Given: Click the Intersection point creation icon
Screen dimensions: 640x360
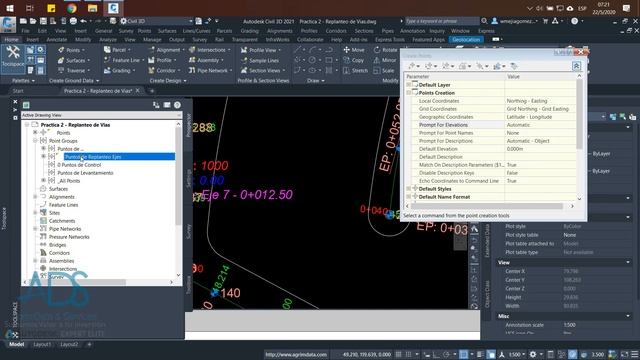Looking at the screenshot, I should pyautogui.click(x=430, y=66).
